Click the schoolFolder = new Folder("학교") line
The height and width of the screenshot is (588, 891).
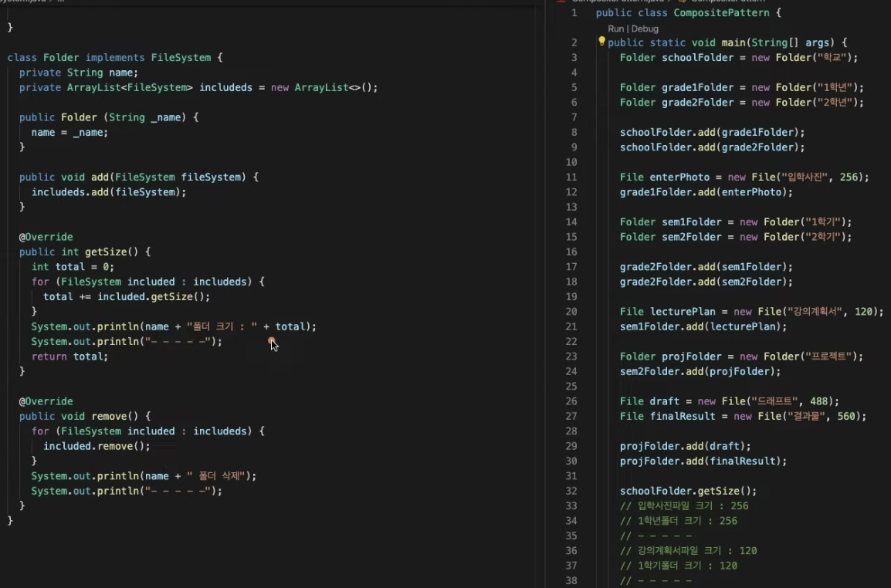click(x=739, y=57)
